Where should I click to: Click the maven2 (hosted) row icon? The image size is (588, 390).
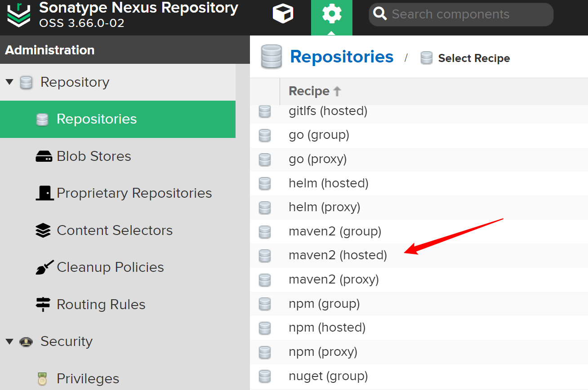(265, 256)
